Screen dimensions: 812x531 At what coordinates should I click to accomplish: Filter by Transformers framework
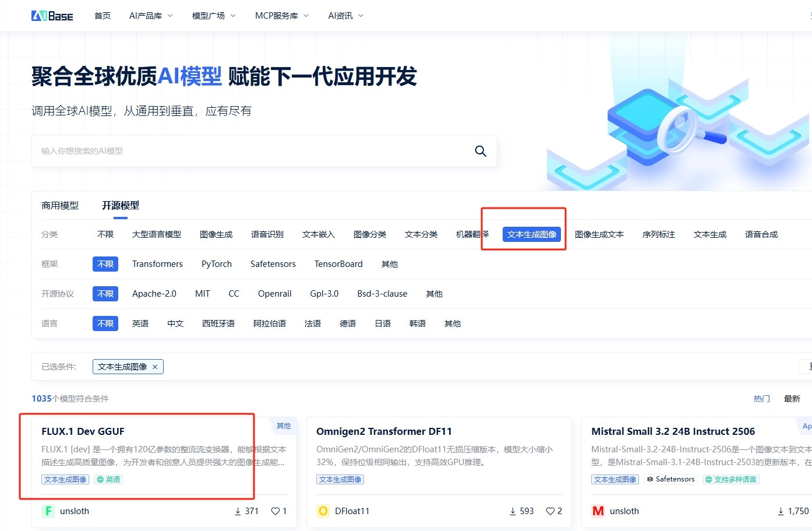click(157, 264)
